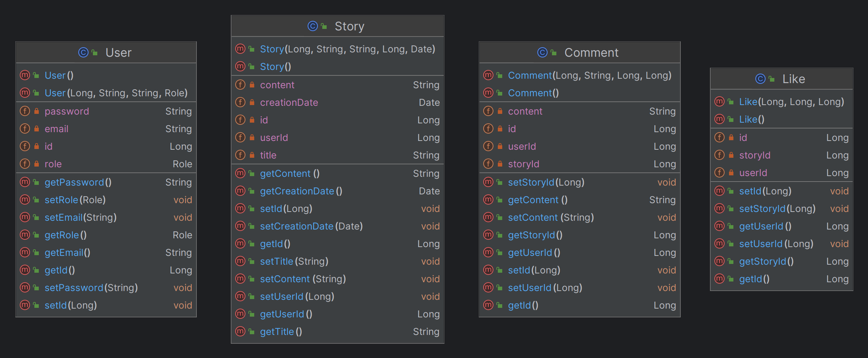The image size is (868, 358).
Task: Click the field icon beside creationDate in Story
Action: click(x=240, y=102)
